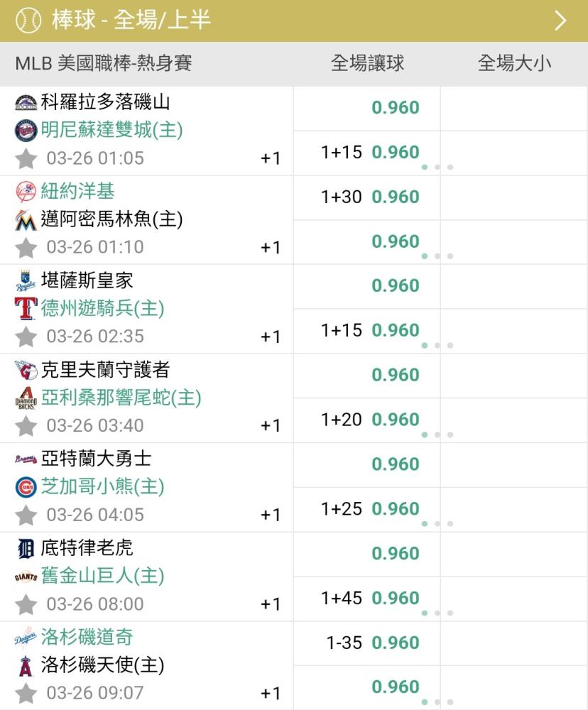Click the Texas Rangers team logo
This screenshot has width=588, height=710.
pos(26,309)
